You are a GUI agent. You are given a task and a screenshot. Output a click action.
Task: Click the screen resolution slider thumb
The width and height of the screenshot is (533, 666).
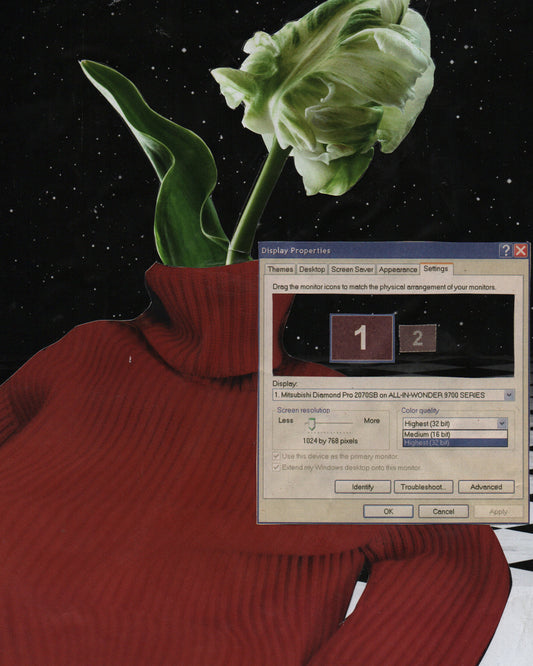312,423
